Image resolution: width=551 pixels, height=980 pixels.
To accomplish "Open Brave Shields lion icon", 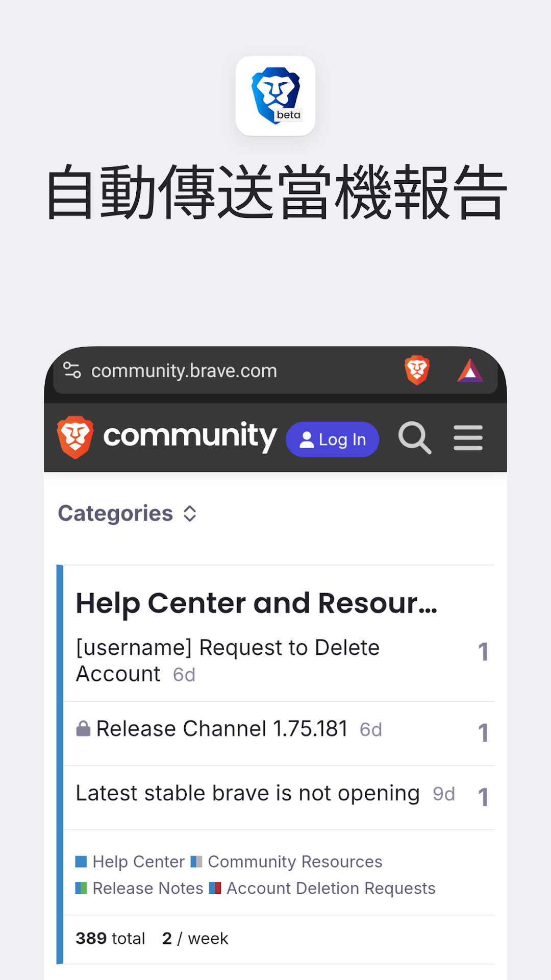I will pos(417,370).
